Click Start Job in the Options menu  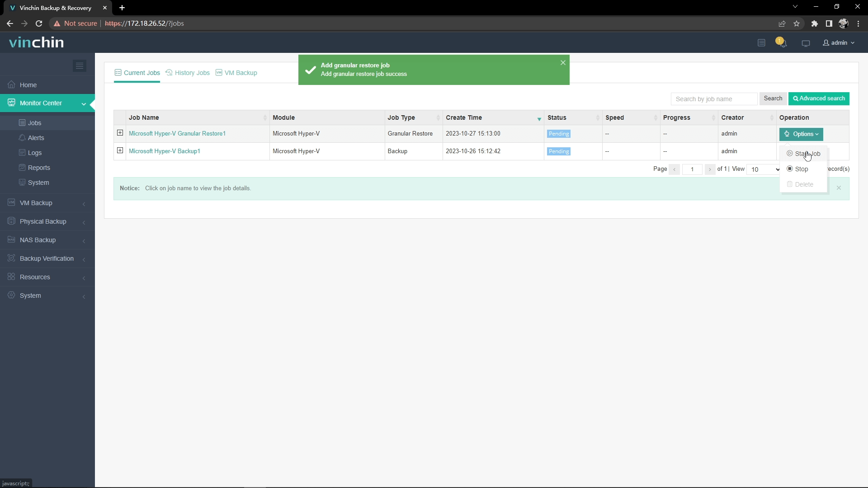click(x=807, y=153)
